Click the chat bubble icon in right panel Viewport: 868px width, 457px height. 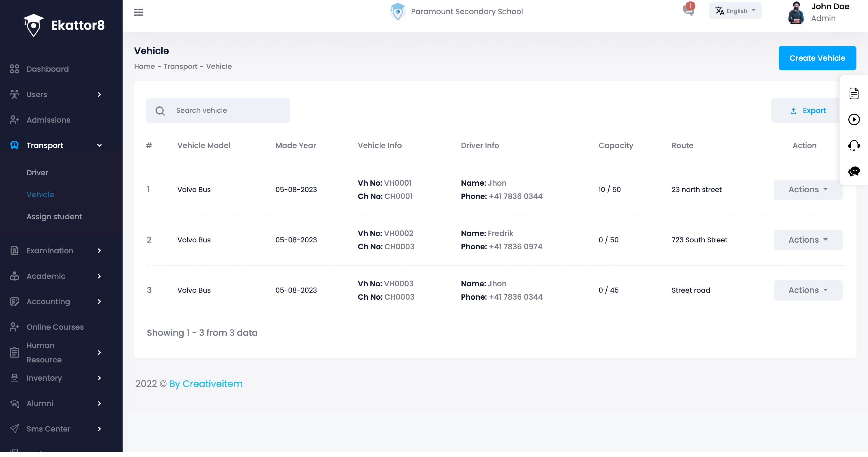(x=854, y=171)
